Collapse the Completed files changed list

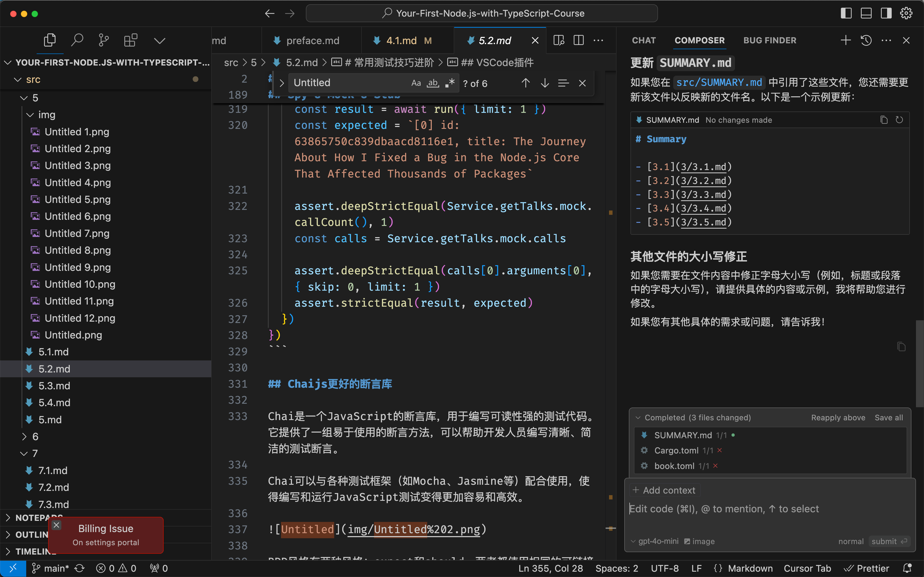coord(638,417)
